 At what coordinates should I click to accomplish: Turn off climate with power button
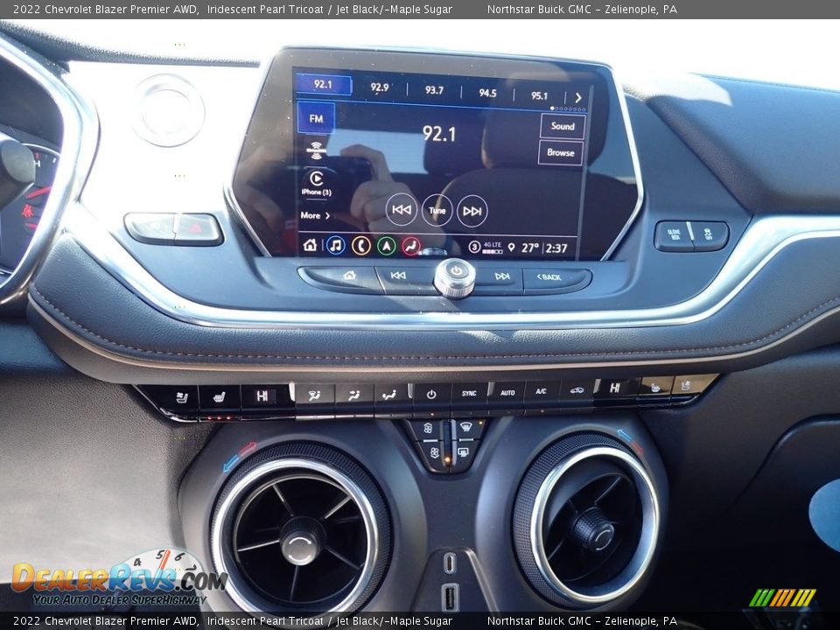431,394
